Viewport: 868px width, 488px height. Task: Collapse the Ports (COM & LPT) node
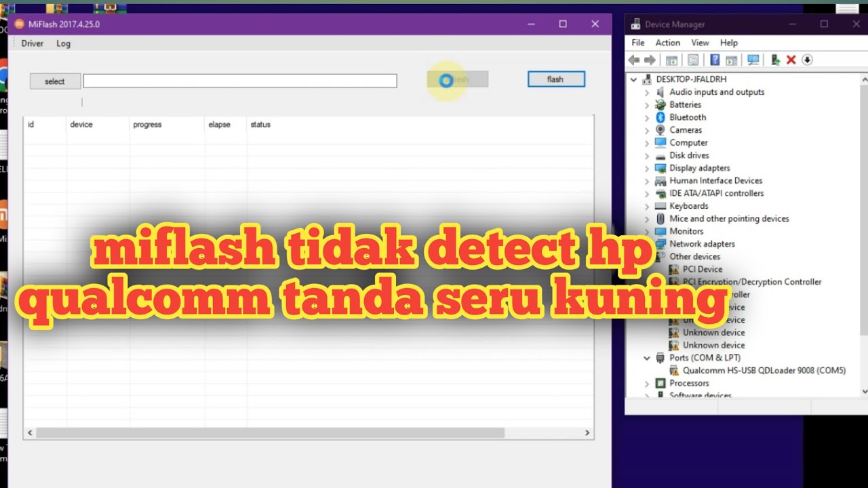(x=647, y=358)
